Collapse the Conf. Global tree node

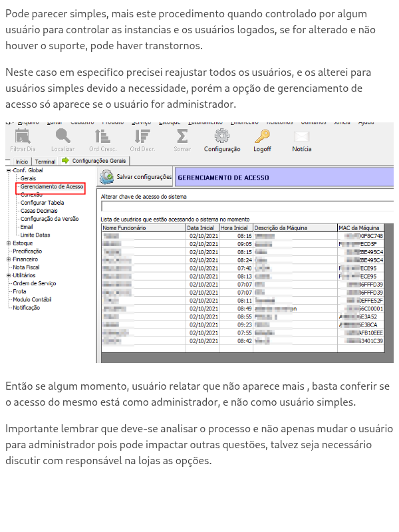[x=9, y=170]
